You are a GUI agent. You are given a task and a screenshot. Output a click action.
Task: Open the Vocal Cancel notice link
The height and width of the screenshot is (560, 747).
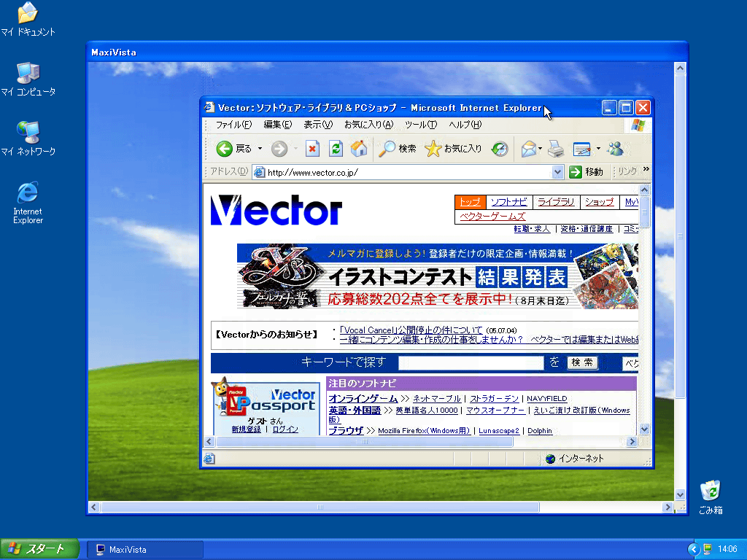[411, 330]
